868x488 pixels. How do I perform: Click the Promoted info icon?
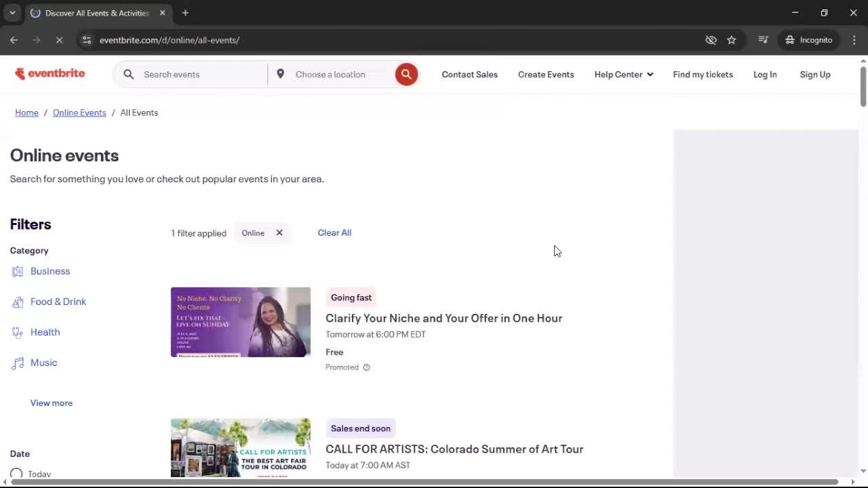[x=366, y=367]
